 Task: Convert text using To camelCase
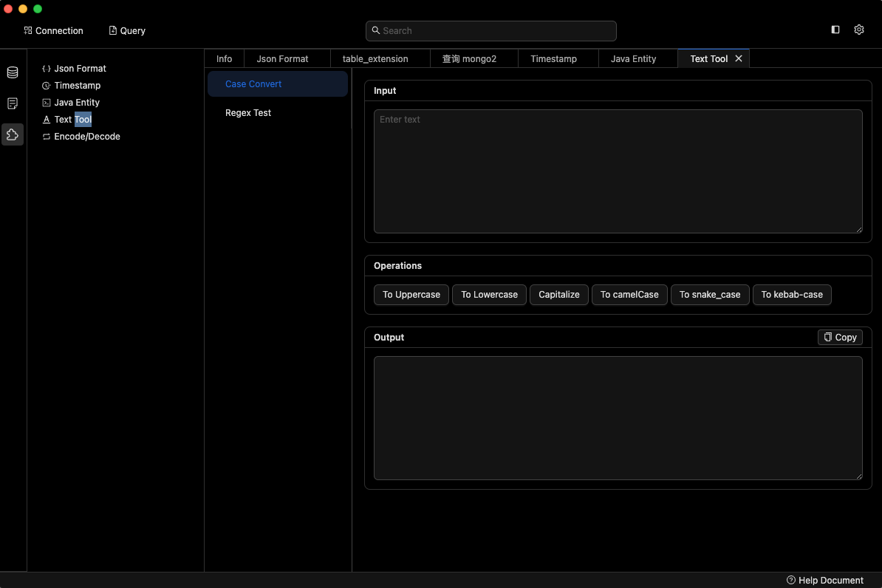pyautogui.click(x=629, y=295)
